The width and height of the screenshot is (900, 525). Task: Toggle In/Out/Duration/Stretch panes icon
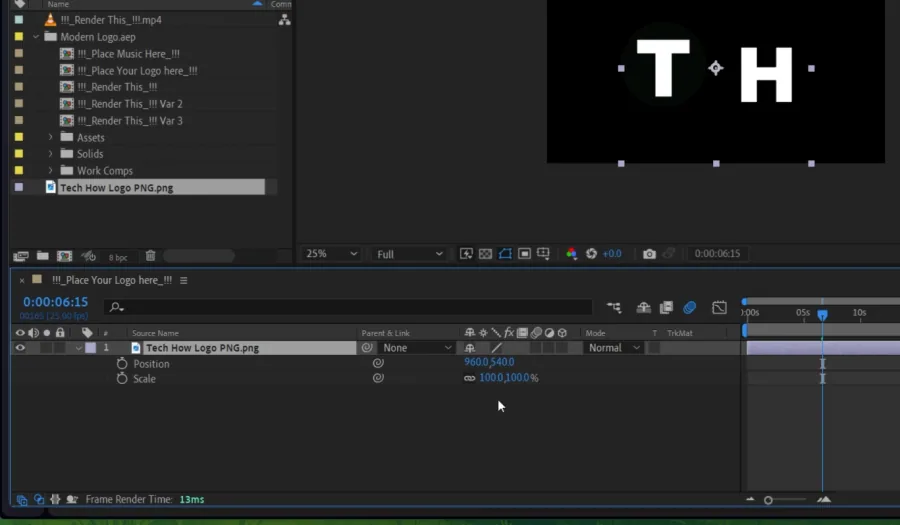[55, 500]
